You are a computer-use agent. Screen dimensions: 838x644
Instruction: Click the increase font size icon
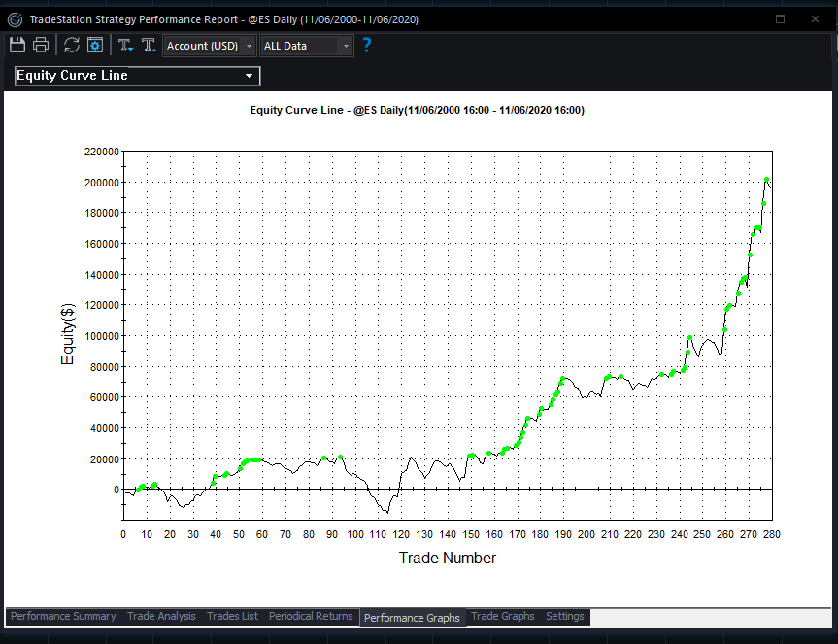(x=148, y=44)
